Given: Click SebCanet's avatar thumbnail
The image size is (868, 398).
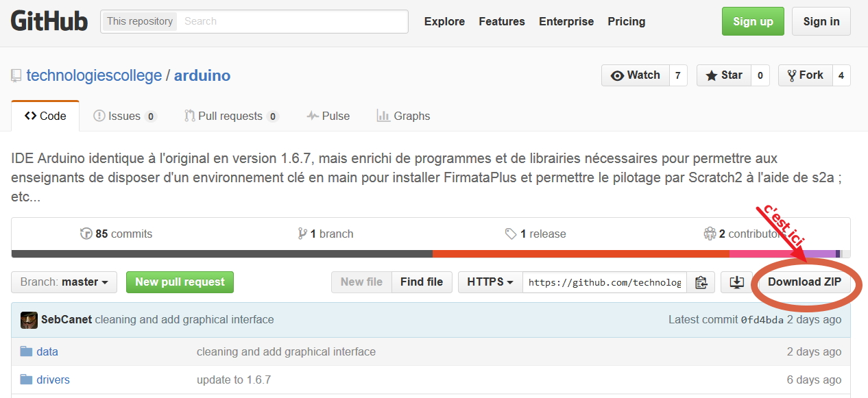Looking at the screenshot, I should [x=29, y=320].
